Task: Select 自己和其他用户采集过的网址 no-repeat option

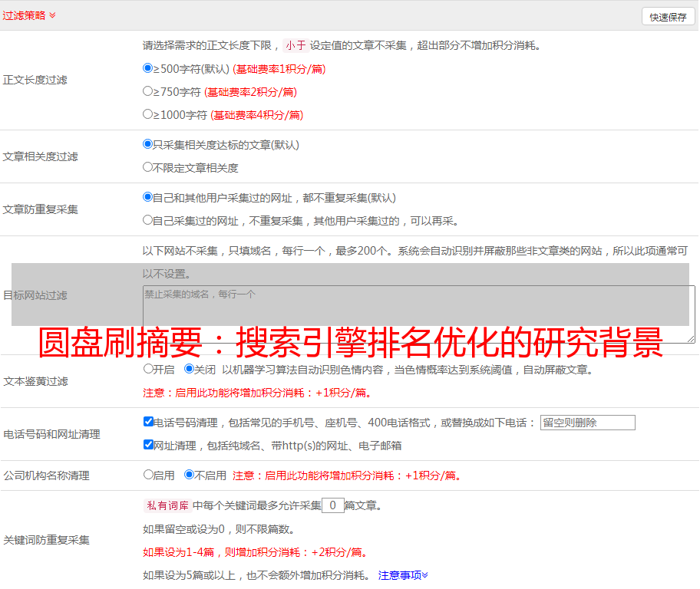Action: coord(148,196)
